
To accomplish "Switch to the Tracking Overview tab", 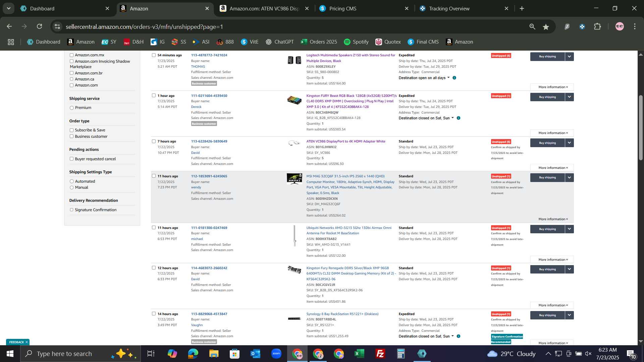I will [464, 8].
